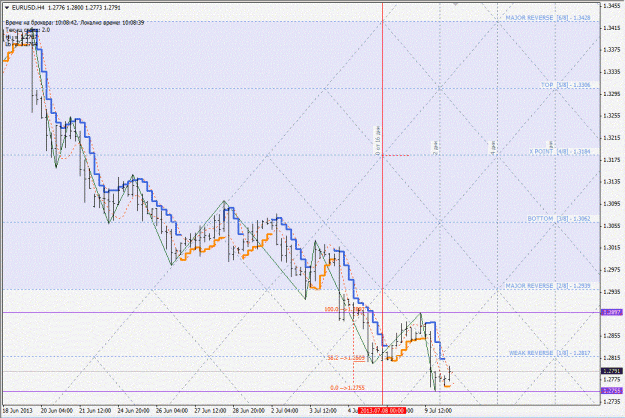Click the 18 Jun 2013 date label
625x418 pixels.
coord(18,410)
